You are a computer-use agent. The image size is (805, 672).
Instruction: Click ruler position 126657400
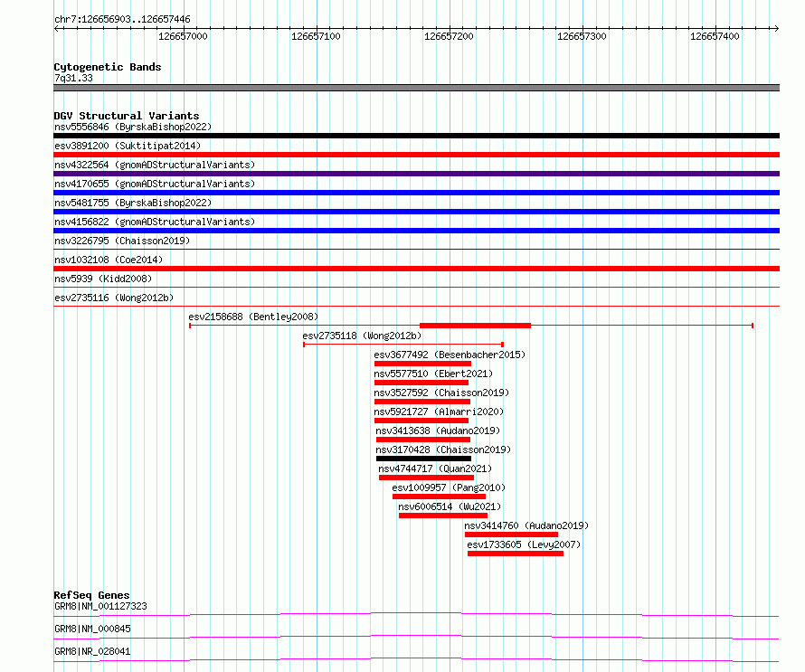[715, 36]
